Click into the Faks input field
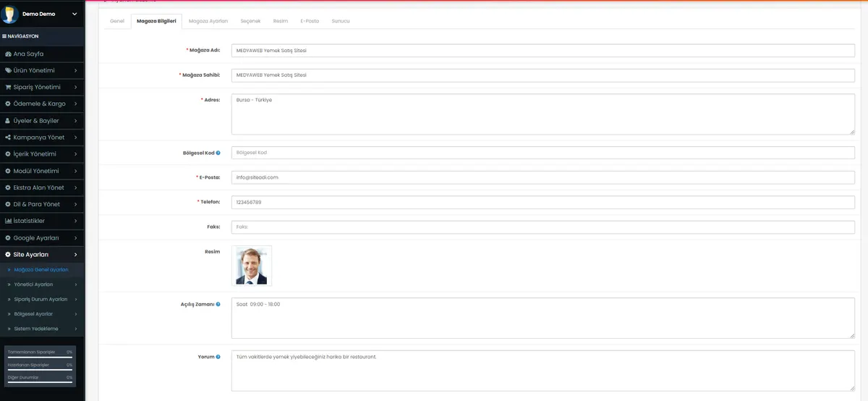The width and height of the screenshot is (868, 401). 543,227
